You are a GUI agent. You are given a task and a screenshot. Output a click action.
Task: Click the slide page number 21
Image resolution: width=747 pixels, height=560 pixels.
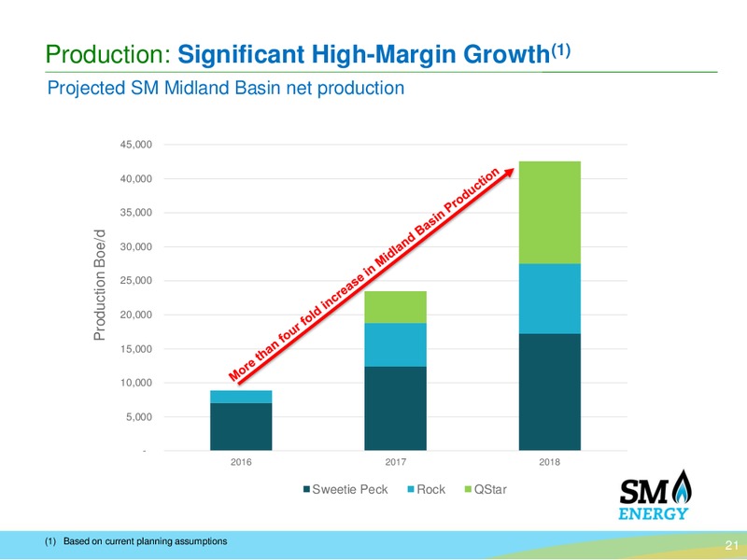[731, 545]
